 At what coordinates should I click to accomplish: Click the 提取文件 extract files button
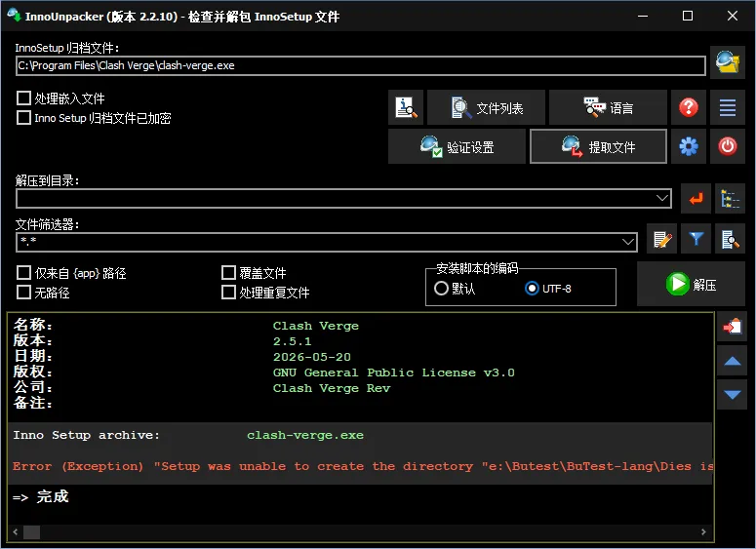pyautogui.click(x=598, y=146)
